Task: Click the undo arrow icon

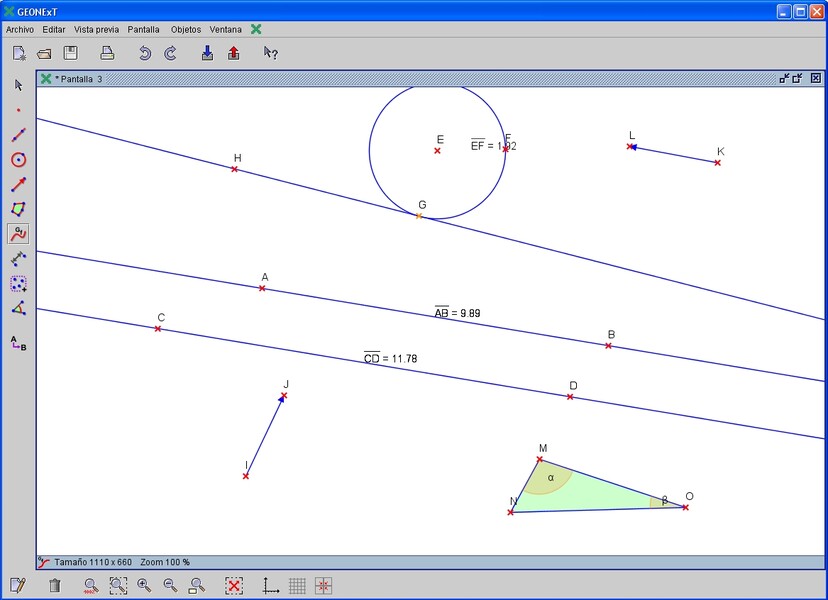Action: (144, 53)
